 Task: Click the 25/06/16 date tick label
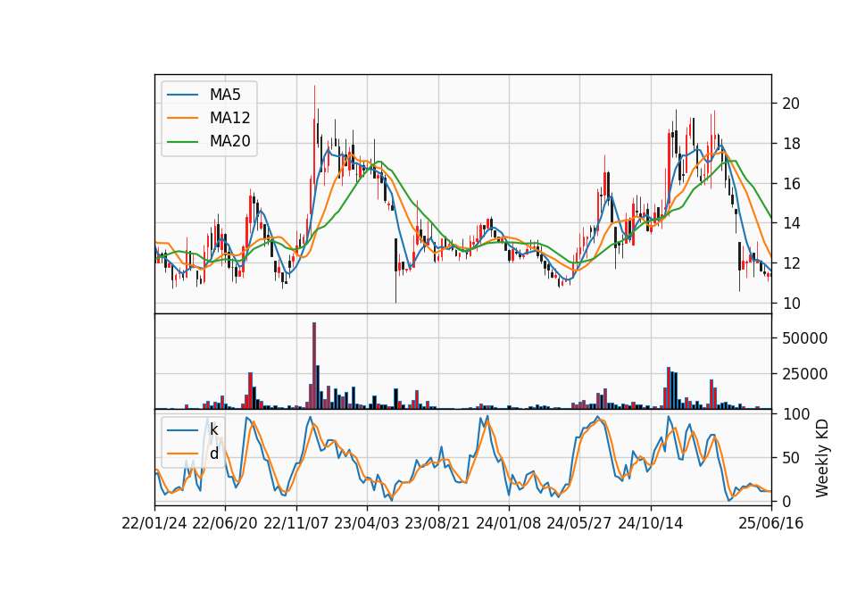coord(771,523)
